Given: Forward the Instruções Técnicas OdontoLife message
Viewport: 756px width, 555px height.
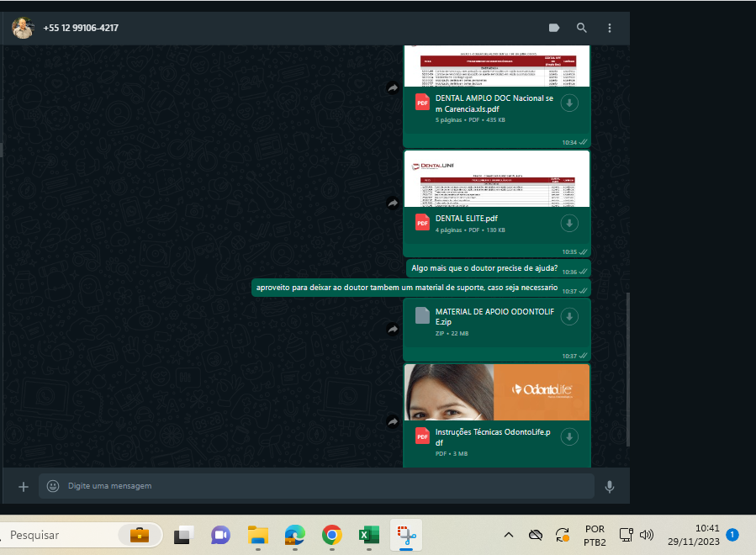Looking at the screenshot, I should click(393, 422).
